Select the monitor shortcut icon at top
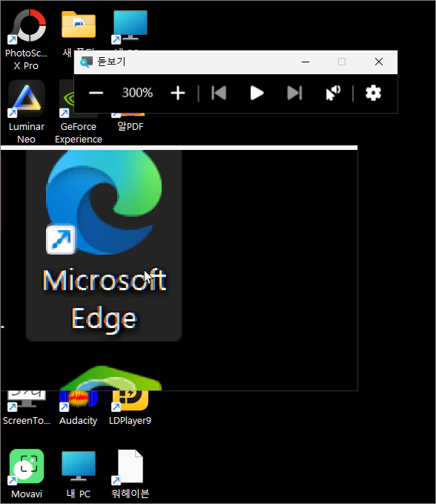 tap(130, 27)
